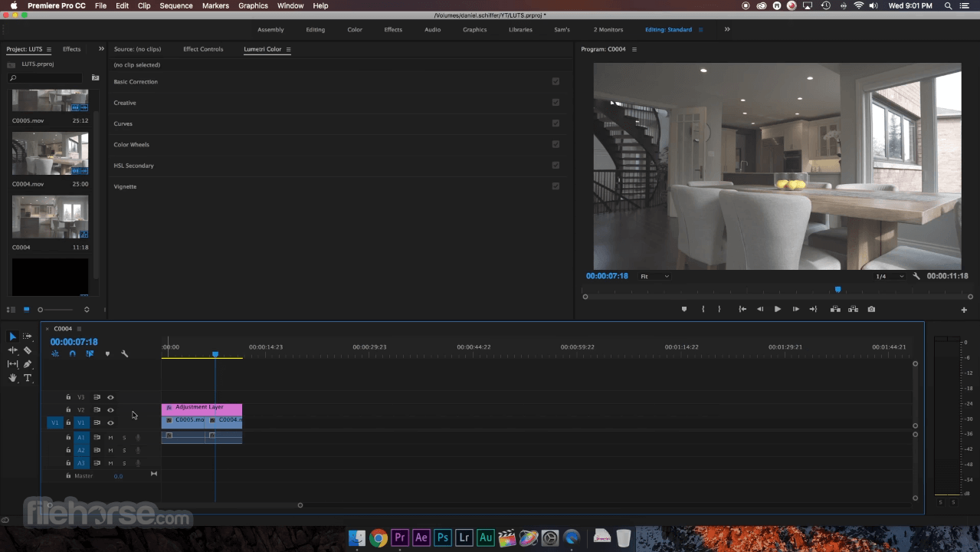980x552 pixels.
Task: Show hidden panels chevron beside Effects
Action: click(101, 49)
